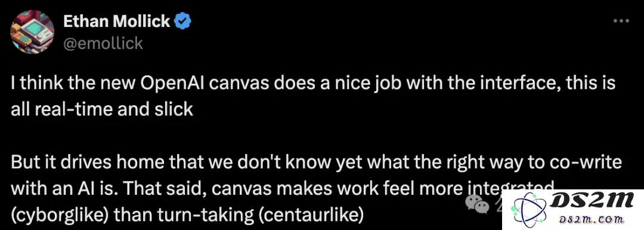Click the large DS2M watermark lettering
The height and width of the screenshot is (230, 644).
pos(592,201)
